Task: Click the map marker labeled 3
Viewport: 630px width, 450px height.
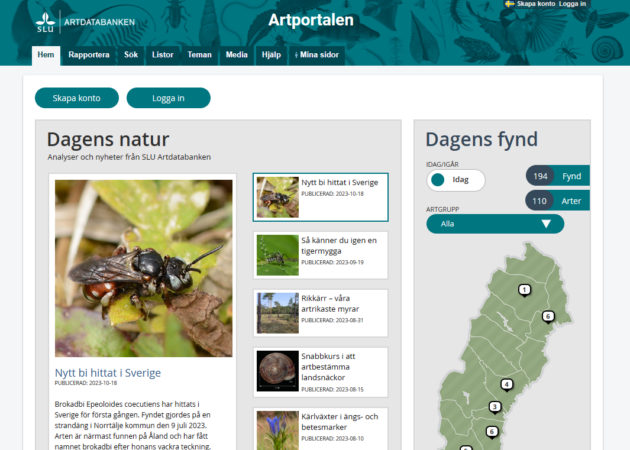Action: [x=495, y=407]
